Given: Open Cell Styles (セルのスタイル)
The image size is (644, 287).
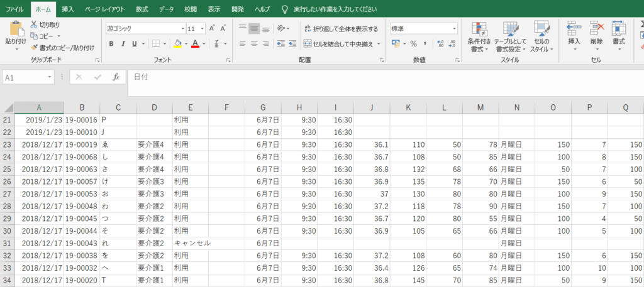Looking at the screenshot, I should tap(541, 37).
